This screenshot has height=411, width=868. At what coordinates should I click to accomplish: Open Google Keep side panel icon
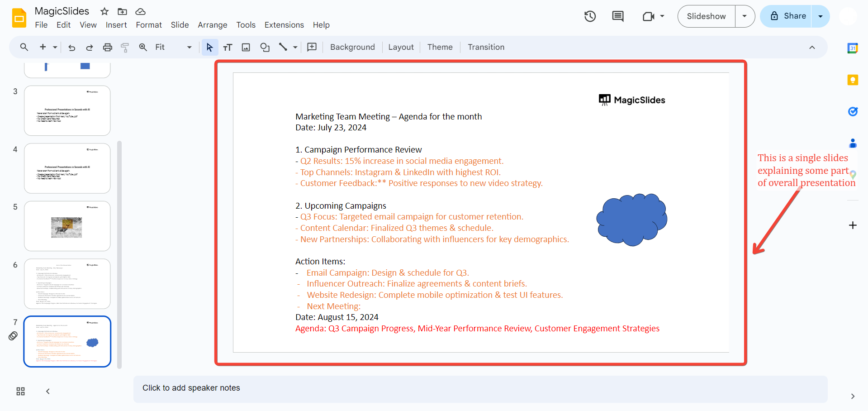[852, 80]
